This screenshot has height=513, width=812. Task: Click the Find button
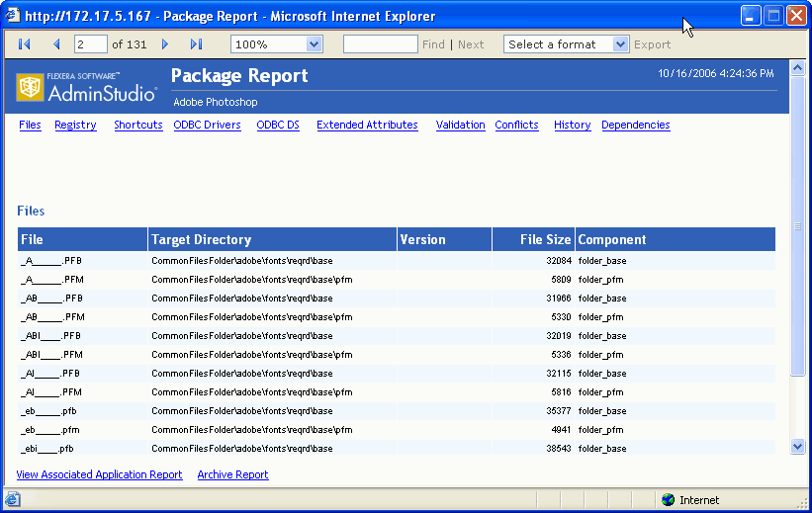pyautogui.click(x=433, y=44)
